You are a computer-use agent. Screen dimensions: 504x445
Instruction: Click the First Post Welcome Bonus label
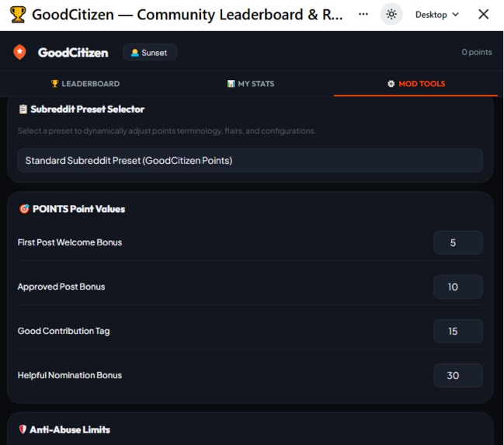point(70,242)
